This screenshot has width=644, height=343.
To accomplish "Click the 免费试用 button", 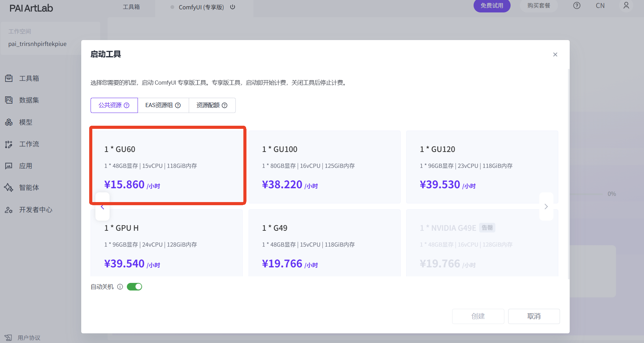I will (492, 6).
